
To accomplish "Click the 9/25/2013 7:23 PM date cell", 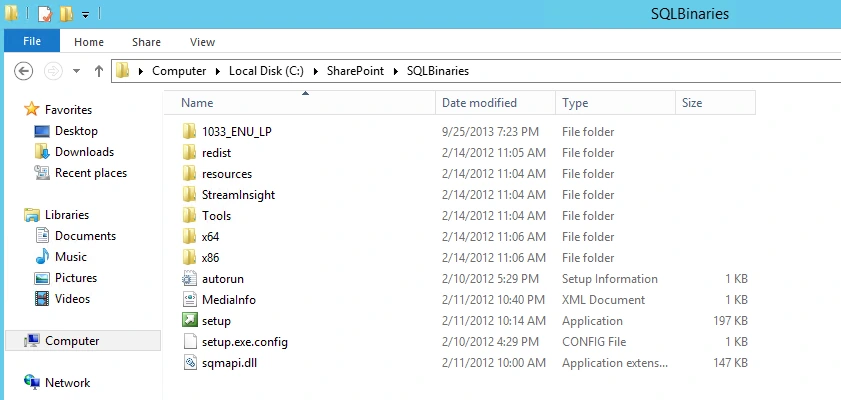I will (490, 131).
